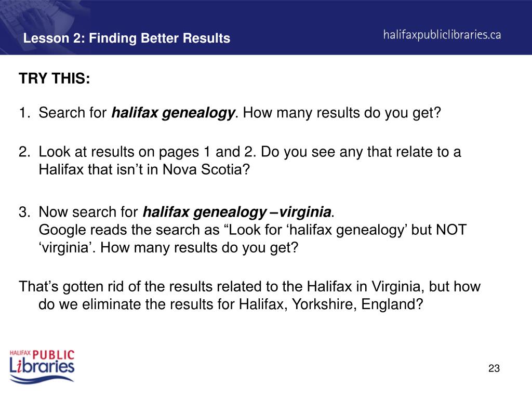
Task: Click the bold phrase halifax genealogy in step 1
Action: pos(173,113)
